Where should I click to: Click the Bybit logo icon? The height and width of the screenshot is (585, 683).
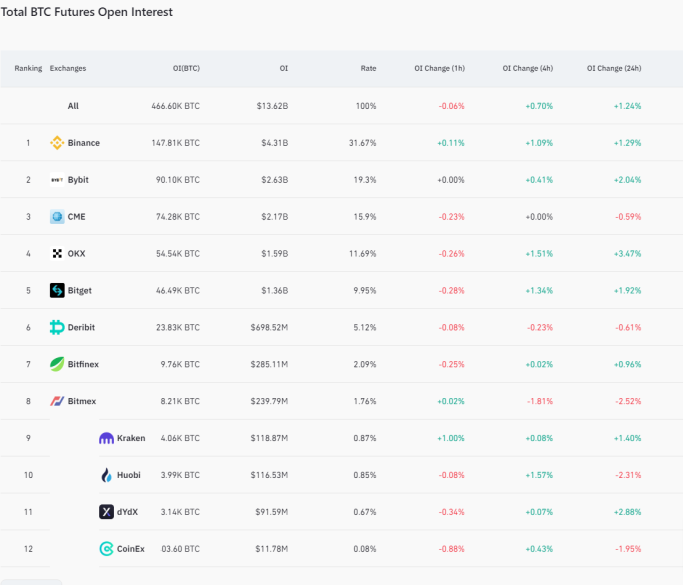pyautogui.click(x=57, y=180)
